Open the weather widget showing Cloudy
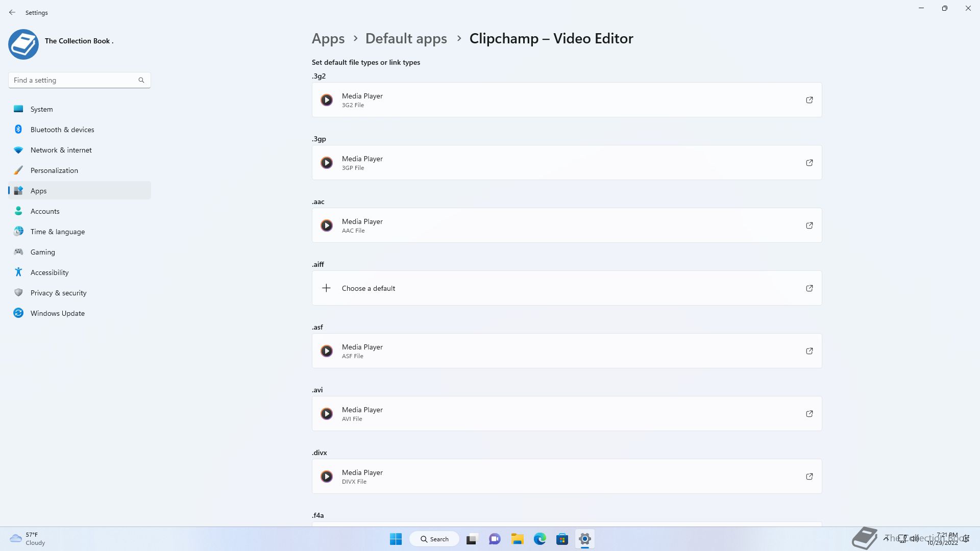980x551 pixels. click(28, 539)
